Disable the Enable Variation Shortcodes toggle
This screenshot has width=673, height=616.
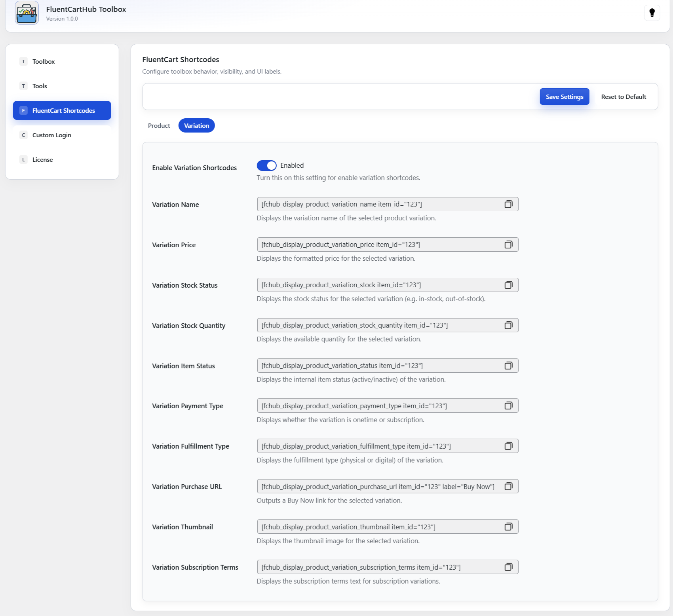tap(266, 165)
